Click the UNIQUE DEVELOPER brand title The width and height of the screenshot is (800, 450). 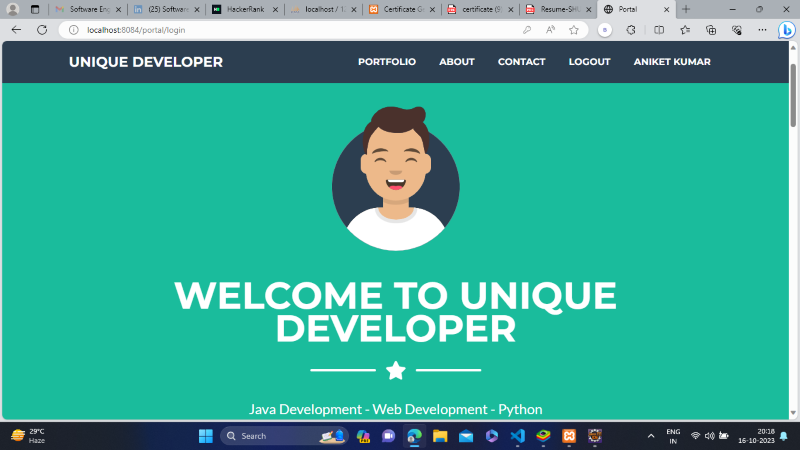click(146, 62)
